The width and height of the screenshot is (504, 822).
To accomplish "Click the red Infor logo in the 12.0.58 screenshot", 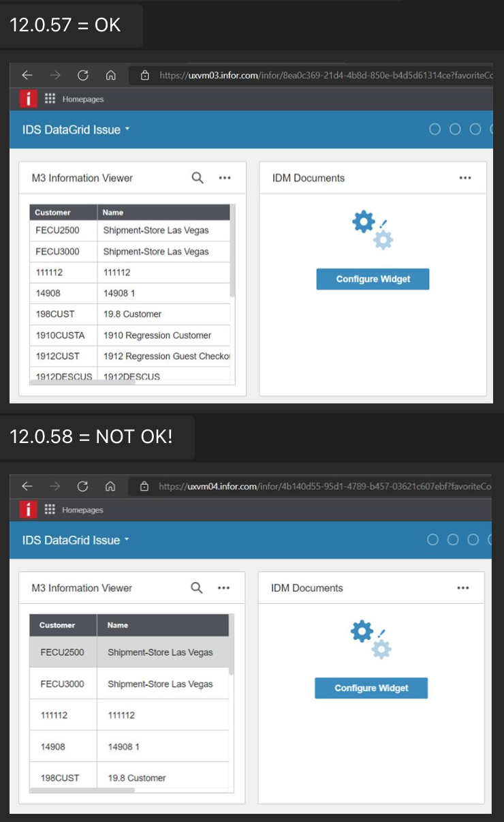I will 28,509.
